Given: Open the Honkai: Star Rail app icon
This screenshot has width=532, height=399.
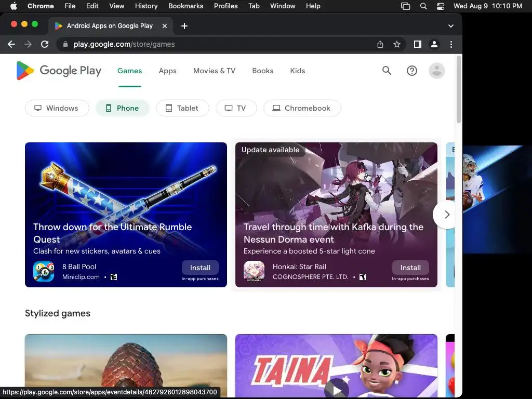Looking at the screenshot, I should 254,271.
